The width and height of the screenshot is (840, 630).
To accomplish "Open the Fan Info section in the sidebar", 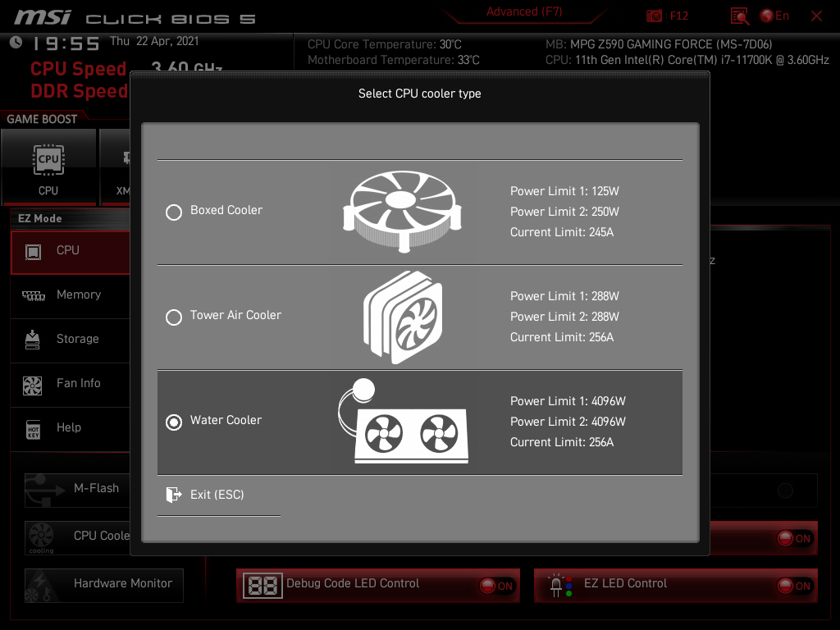I will coord(71,385).
